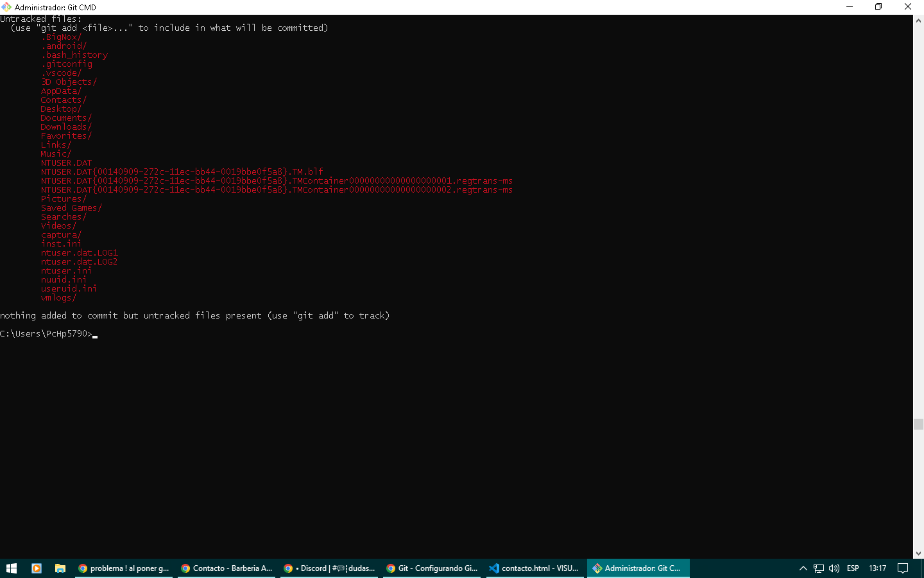
Task: Click the 'nuuid.ini' line
Action: point(64,280)
